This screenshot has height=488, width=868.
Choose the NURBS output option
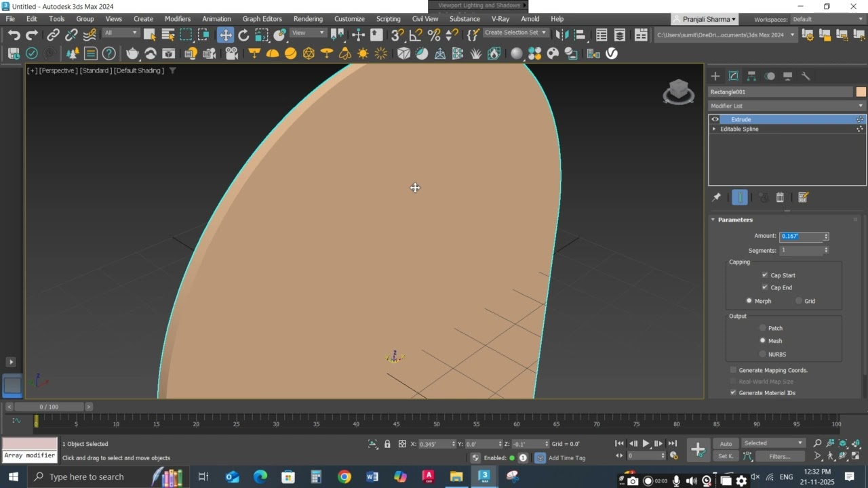(763, 354)
